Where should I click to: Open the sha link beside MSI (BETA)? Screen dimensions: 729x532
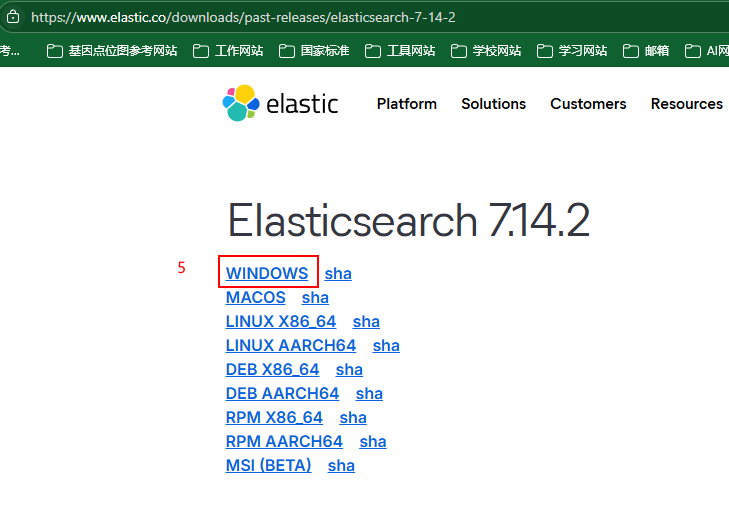(341, 466)
